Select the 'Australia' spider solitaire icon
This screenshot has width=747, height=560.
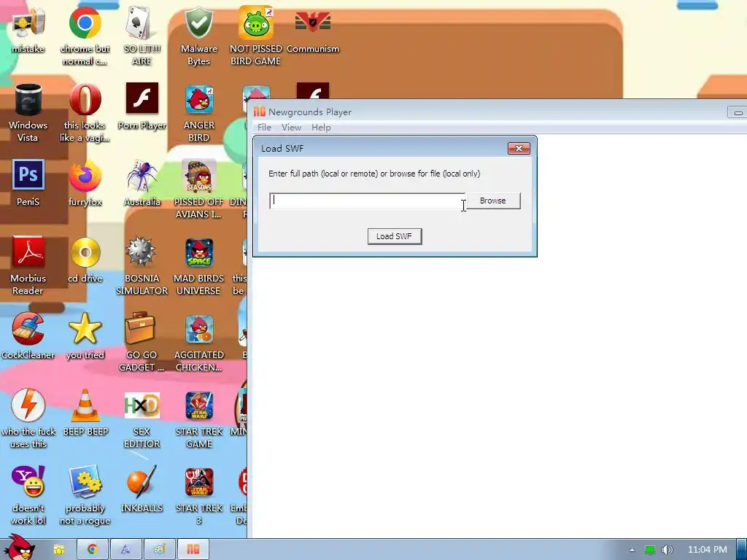pos(142,183)
